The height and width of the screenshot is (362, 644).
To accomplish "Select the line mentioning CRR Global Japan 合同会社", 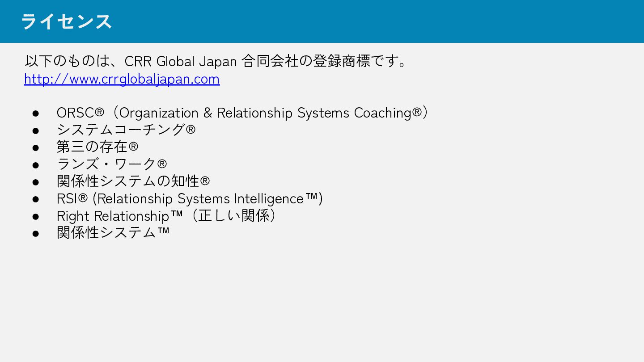I will pos(216,61).
